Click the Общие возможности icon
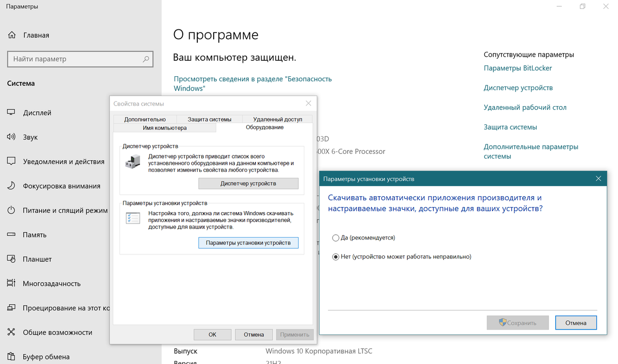This screenshot has width=618, height=364. pyautogui.click(x=11, y=332)
